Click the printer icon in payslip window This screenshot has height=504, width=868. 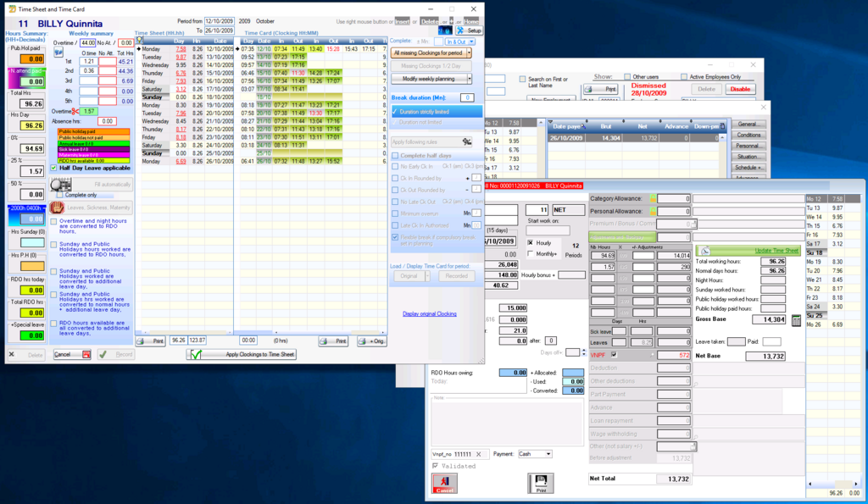[x=540, y=481]
